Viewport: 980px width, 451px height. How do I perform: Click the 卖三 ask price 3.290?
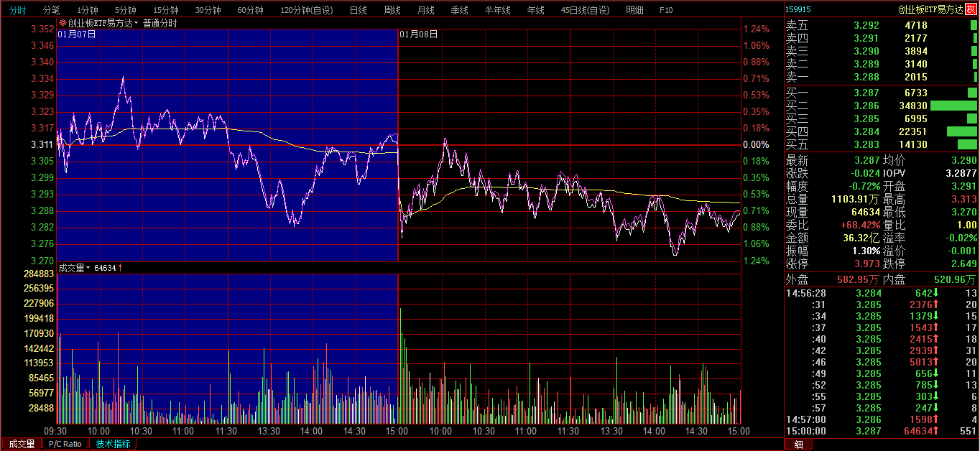point(866,51)
